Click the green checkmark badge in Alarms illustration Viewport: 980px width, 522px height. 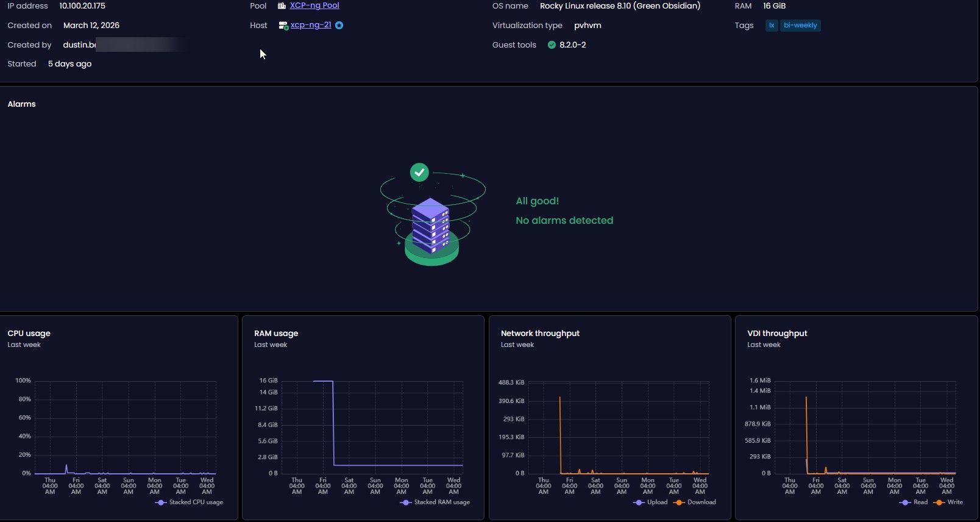(419, 173)
